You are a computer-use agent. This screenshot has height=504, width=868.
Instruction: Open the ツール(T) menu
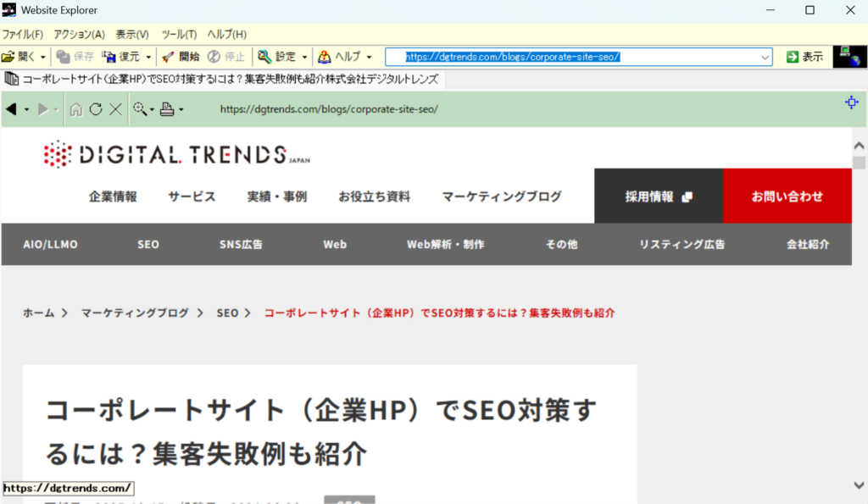point(179,34)
